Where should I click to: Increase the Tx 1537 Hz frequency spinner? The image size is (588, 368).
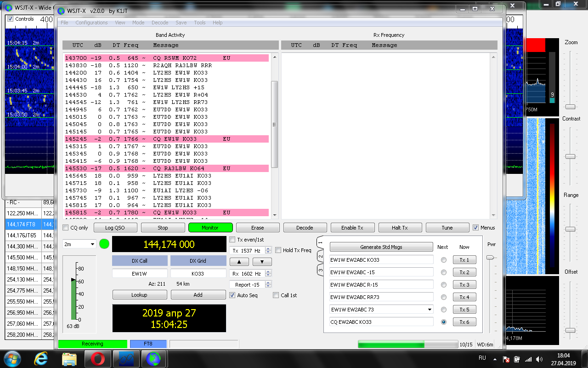pos(269,248)
